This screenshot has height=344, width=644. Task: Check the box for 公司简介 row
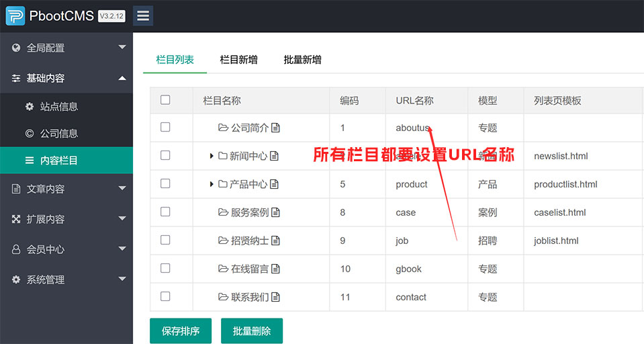pyautogui.click(x=165, y=127)
